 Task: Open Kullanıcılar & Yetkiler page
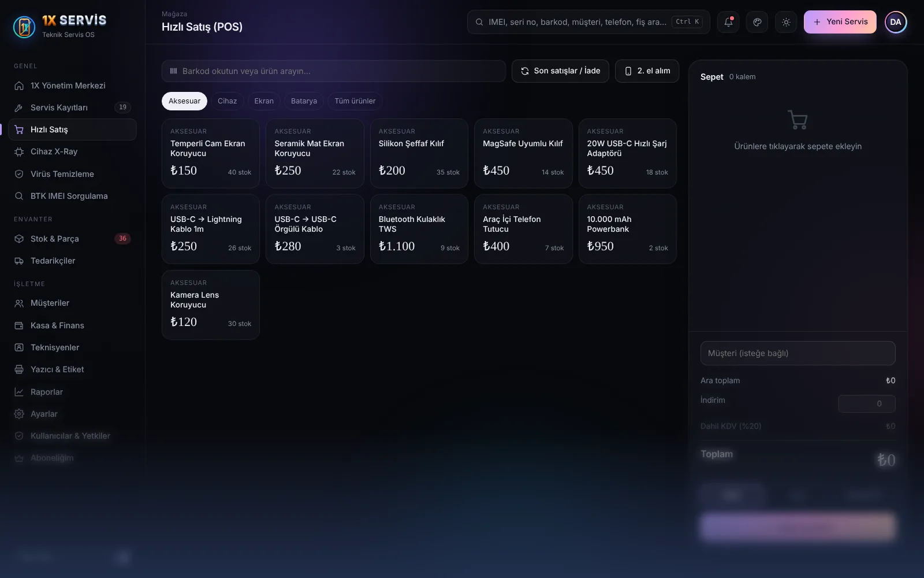point(72,436)
